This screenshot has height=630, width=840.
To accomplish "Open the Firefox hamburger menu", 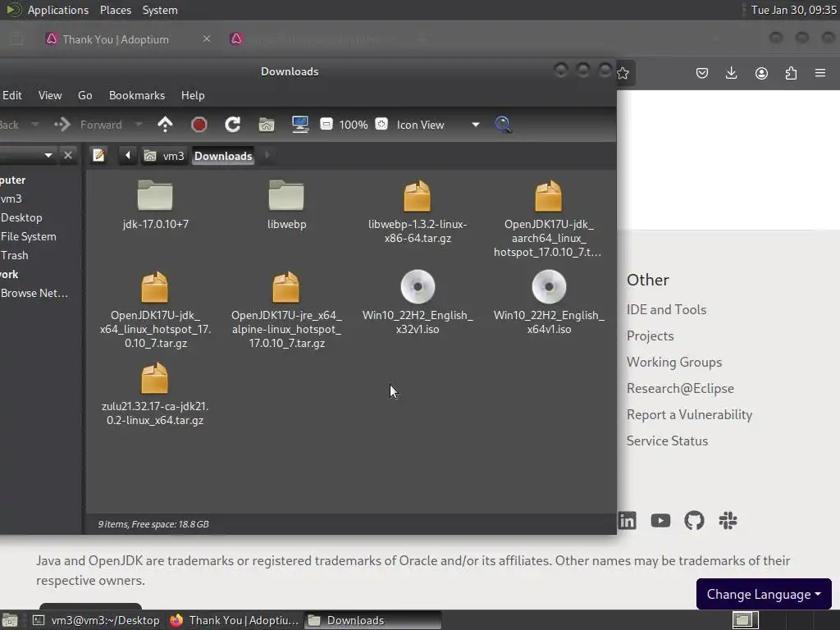I will point(820,73).
